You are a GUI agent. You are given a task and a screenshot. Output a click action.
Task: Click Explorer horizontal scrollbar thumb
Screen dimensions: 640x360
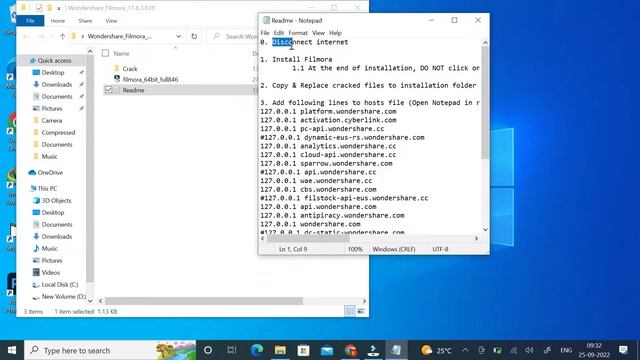click(x=204, y=301)
